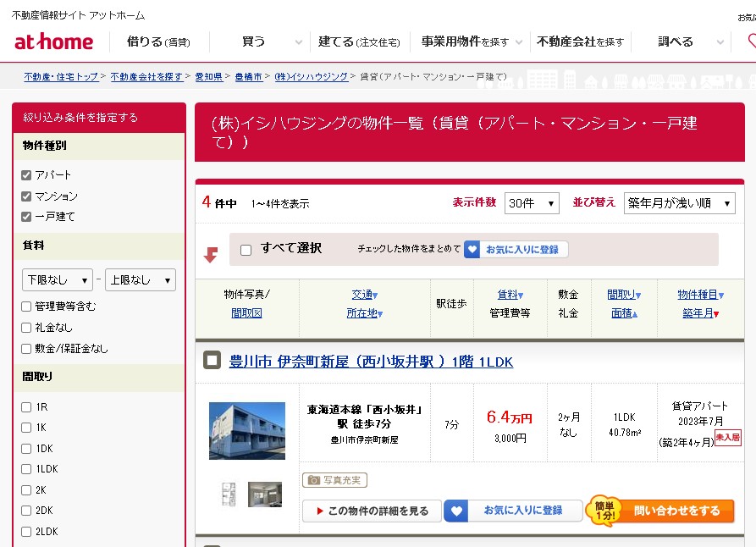Open the 不動産会社を探す navigation menu
756x547 pixels.
(581, 41)
